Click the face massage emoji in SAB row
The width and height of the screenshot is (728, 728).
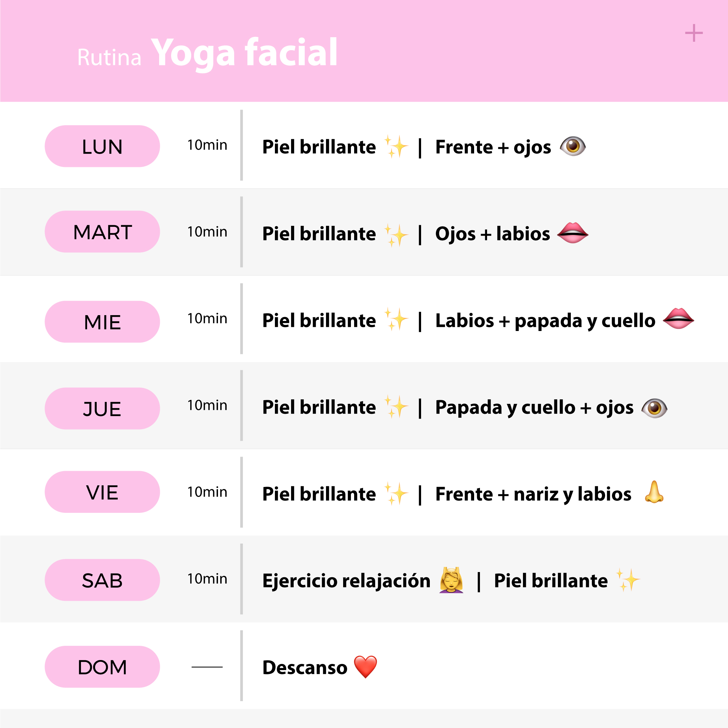pyautogui.click(x=451, y=580)
